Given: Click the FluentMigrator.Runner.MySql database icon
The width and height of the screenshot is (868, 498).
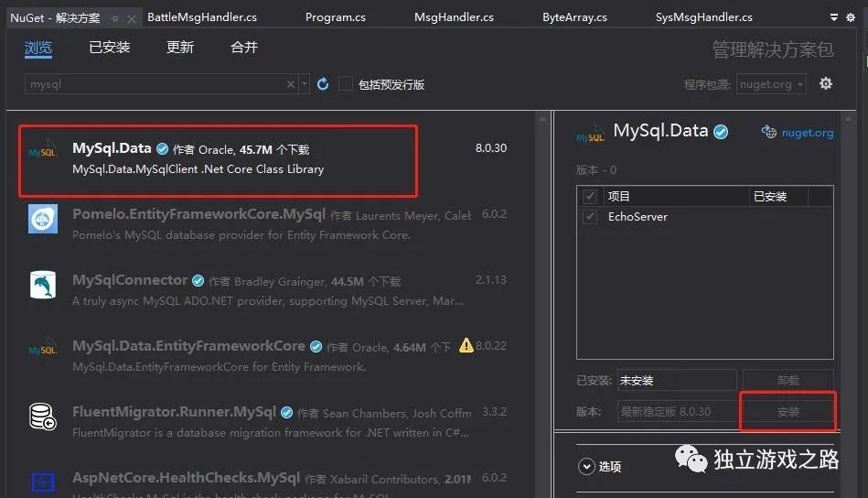Looking at the screenshot, I should point(43,417).
